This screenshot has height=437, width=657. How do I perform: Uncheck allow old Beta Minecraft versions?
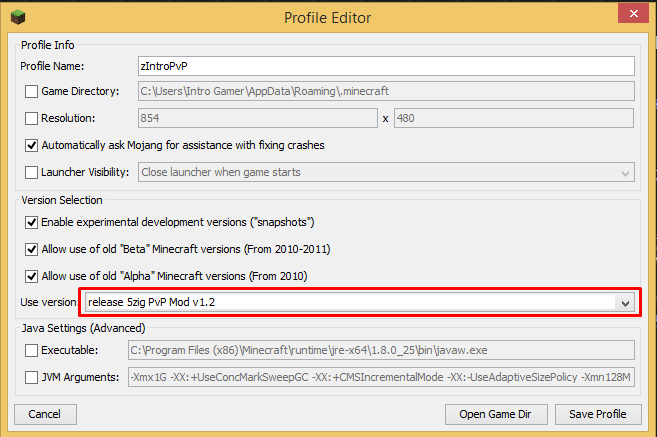pos(31,249)
